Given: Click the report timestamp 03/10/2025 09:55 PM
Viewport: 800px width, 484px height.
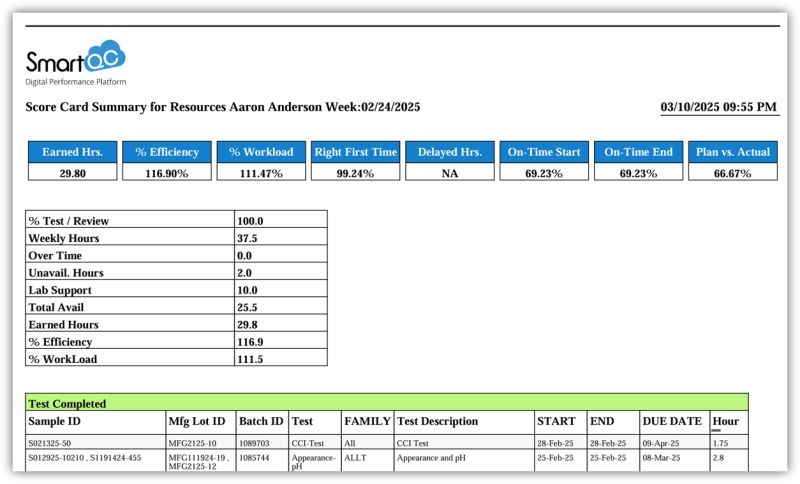Looking at the screenshot, I should point(719,107).
